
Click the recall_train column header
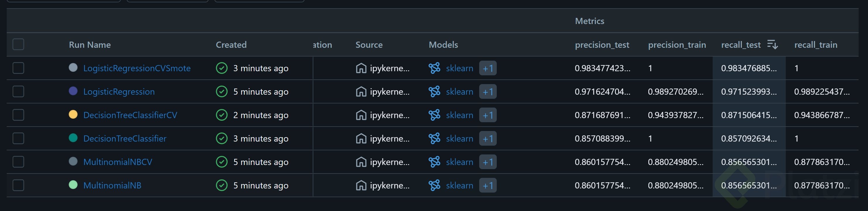[x=815, y=45]
